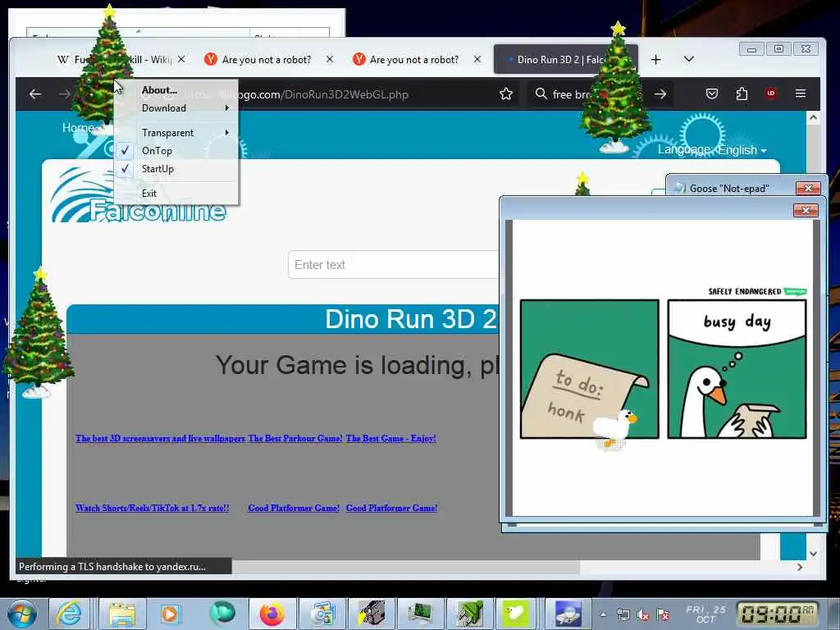Viewport: 840px width, 630px height.
Task: Open the camera app taskbar icon
Action: [x=372, y=614]
